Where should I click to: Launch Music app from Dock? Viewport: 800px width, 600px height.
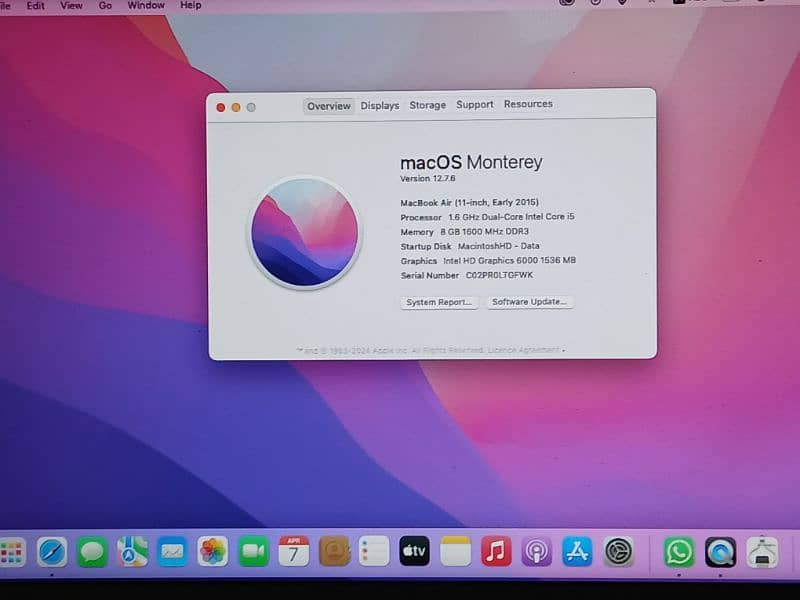click(x=496, y=551)
